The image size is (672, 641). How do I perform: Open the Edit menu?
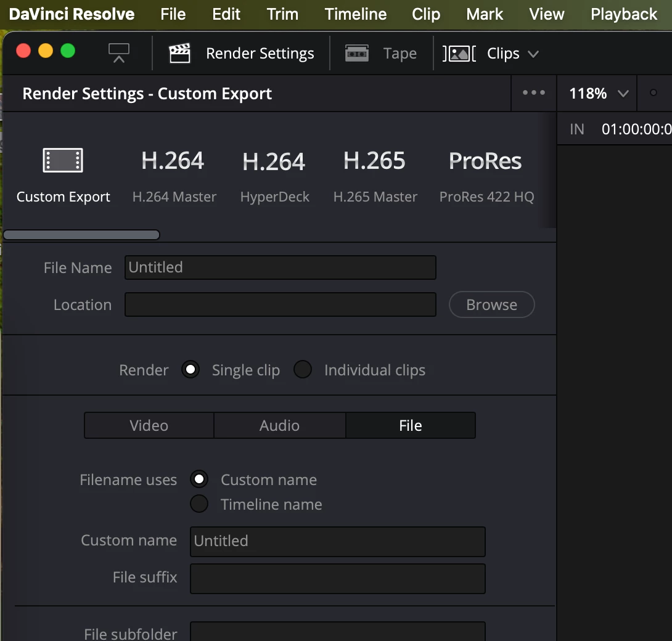pyautogui.click(x=226, y=14)
